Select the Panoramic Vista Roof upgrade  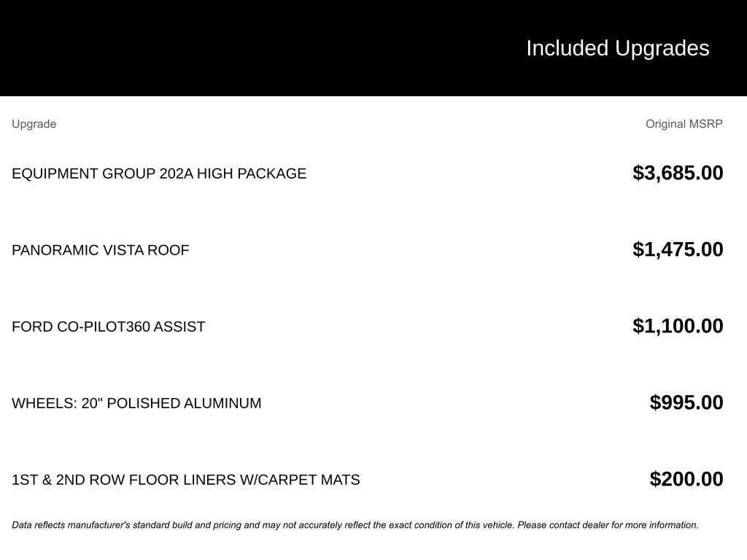point(101,250)
